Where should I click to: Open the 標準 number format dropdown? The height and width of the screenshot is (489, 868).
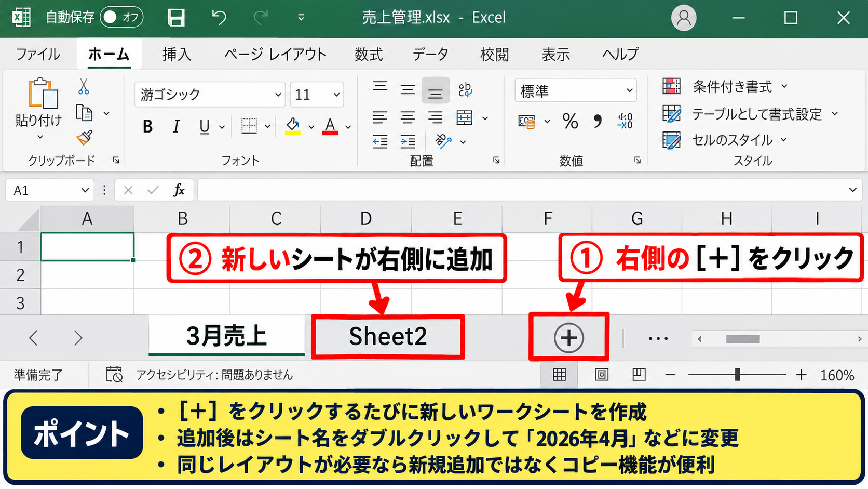(x=575, y=90)
